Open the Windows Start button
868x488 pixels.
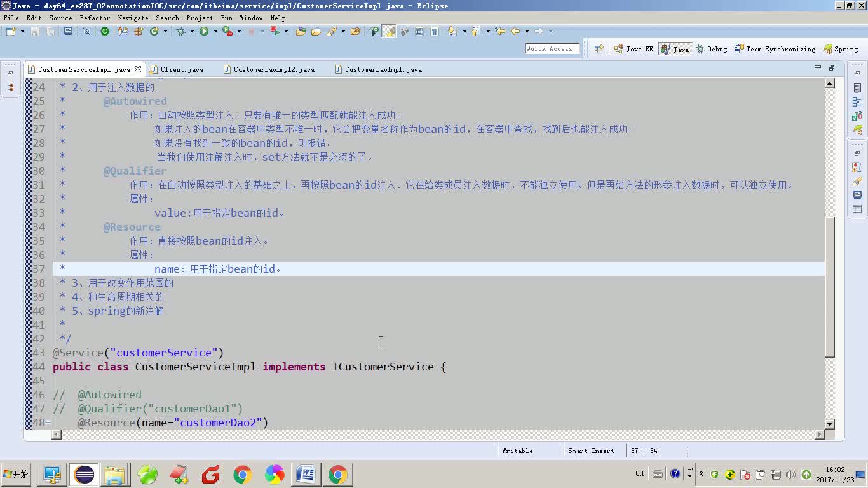coord(16,474)
